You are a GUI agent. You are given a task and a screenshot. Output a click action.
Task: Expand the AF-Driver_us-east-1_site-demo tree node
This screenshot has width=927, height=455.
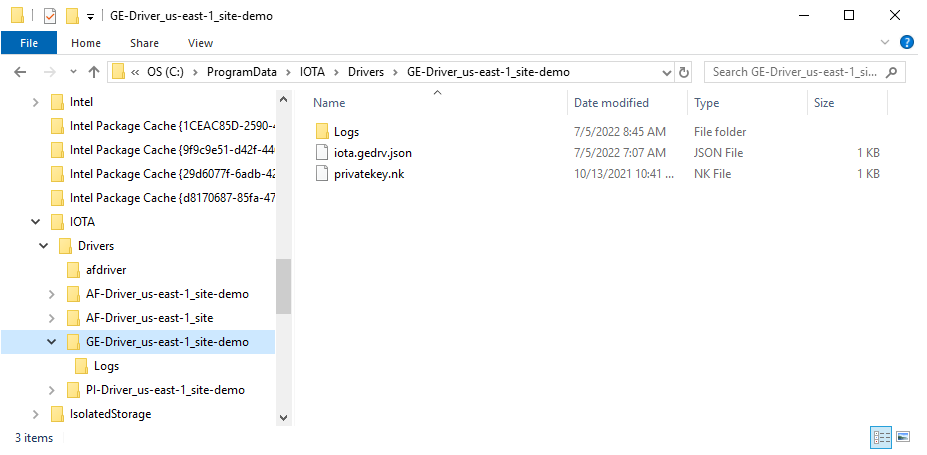(x=52, y=294)
